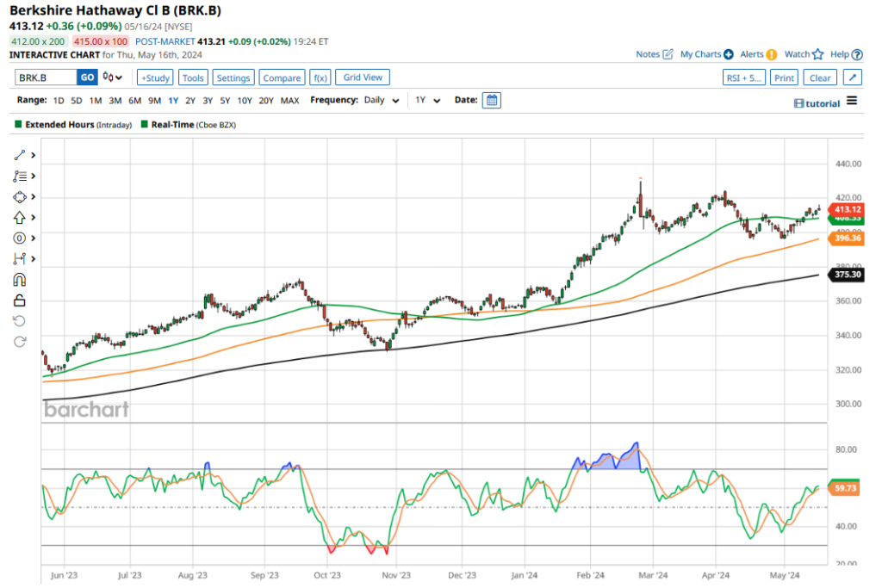Switch range to MAX

click(x=289, y=100)
